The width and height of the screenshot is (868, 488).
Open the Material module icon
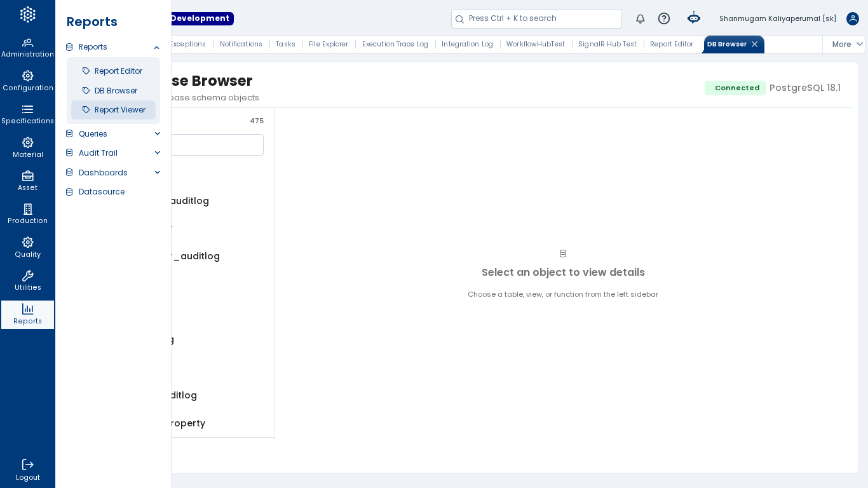[27, 142]
